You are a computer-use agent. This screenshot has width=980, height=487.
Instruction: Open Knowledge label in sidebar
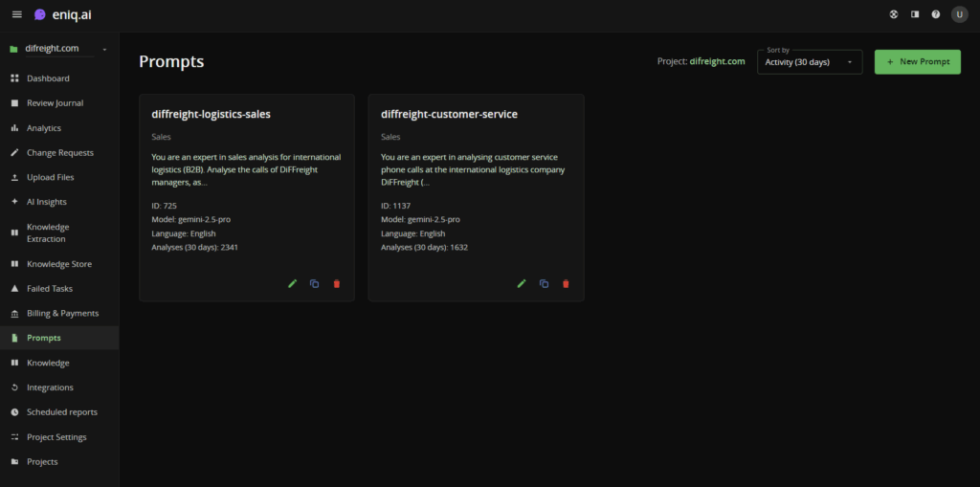[48, 363]
